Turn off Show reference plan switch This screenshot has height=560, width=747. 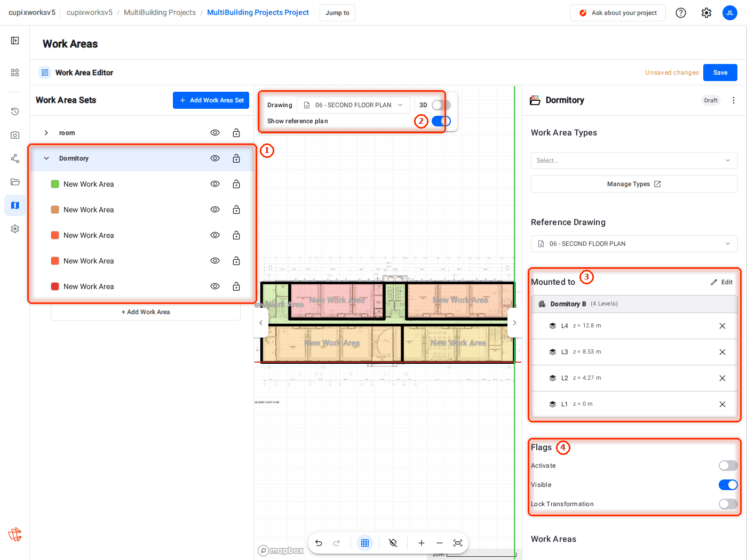[x=441, y=121]
